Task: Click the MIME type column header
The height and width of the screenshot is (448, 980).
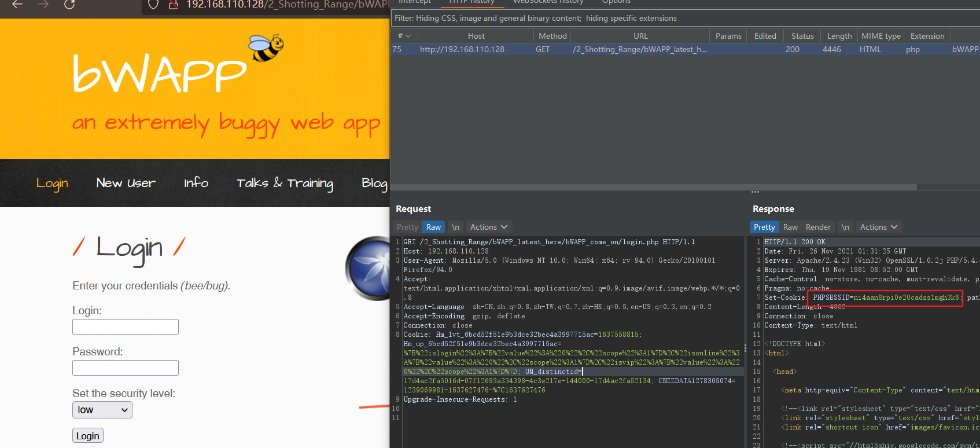Action: 881,36
